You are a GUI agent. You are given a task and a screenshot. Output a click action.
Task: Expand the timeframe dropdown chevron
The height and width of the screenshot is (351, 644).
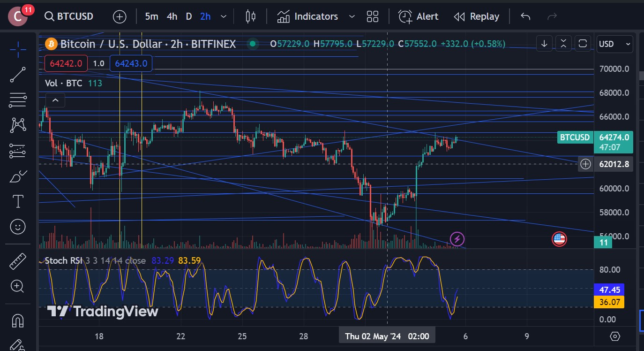224,16
